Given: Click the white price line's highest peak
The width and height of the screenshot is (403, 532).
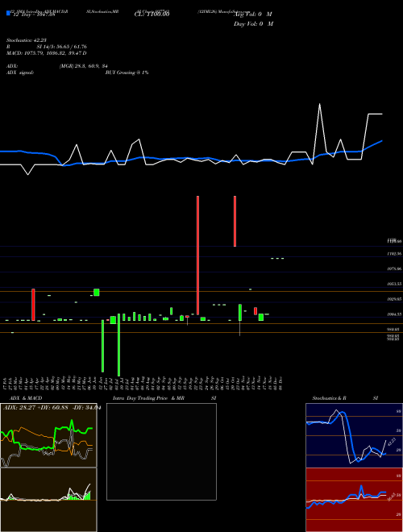Looking at the screenshot, I should [x=319, y=104].
